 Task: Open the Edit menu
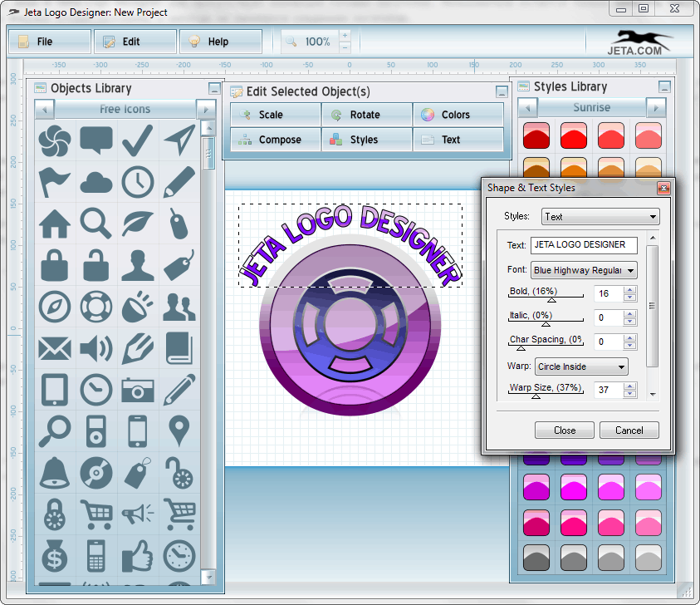[135, 42]
